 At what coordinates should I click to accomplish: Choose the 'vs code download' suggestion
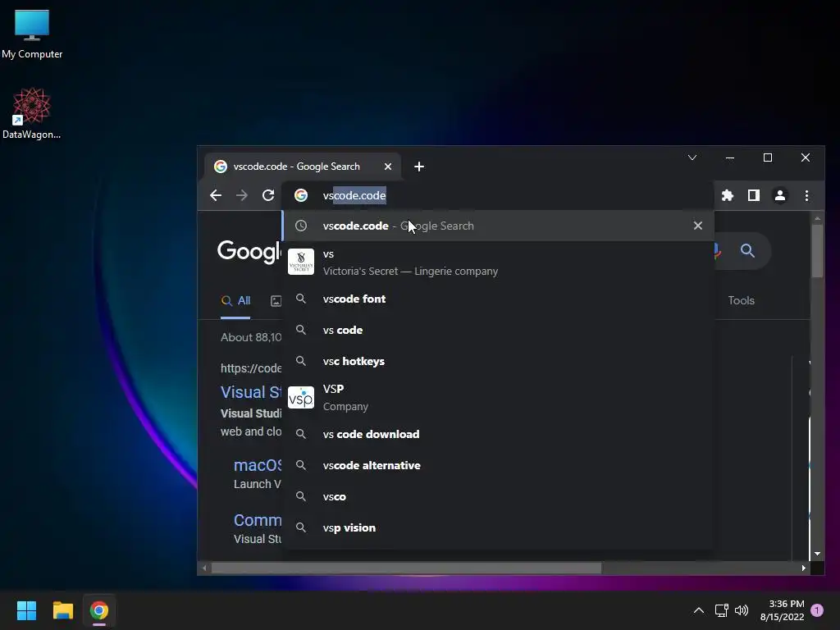pos(498,434)
